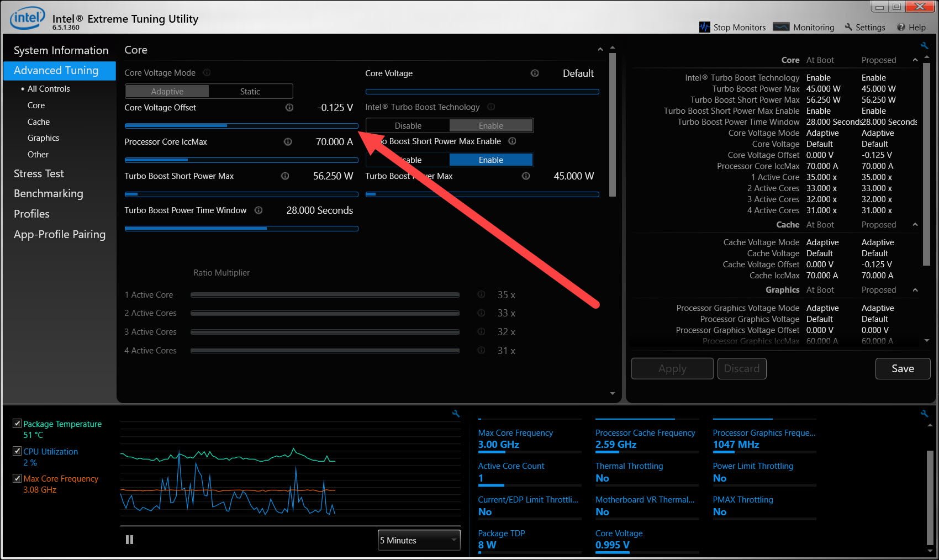This screenshot has width=939, height=560.
Task: Pause the monitoring graph
Action: [x=129, y=540]
